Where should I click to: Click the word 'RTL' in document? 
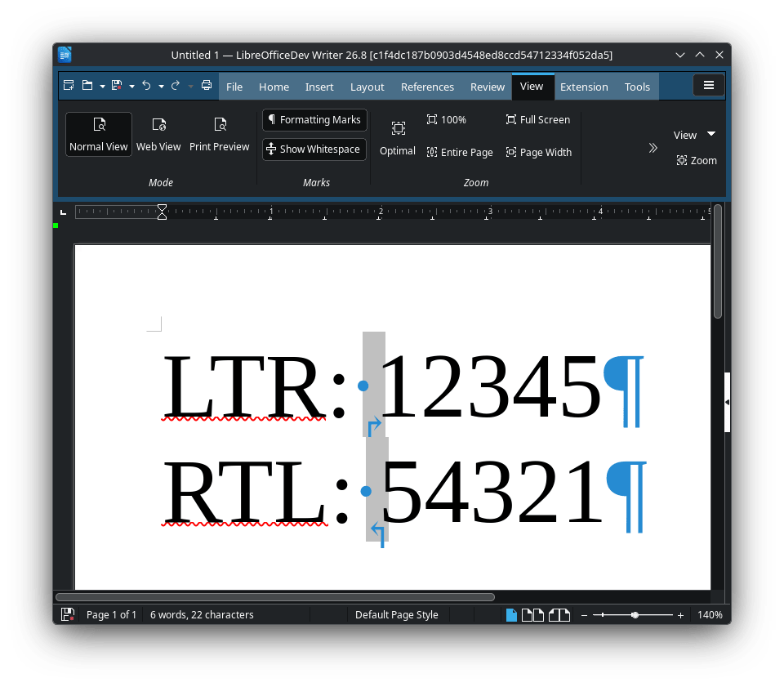(x=243, y=492)
